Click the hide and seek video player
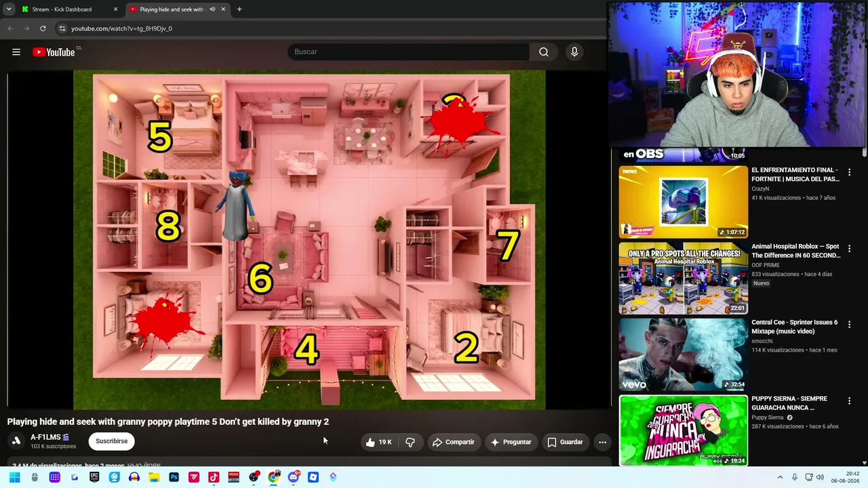The image size is (868, 488). pos(309,240)
